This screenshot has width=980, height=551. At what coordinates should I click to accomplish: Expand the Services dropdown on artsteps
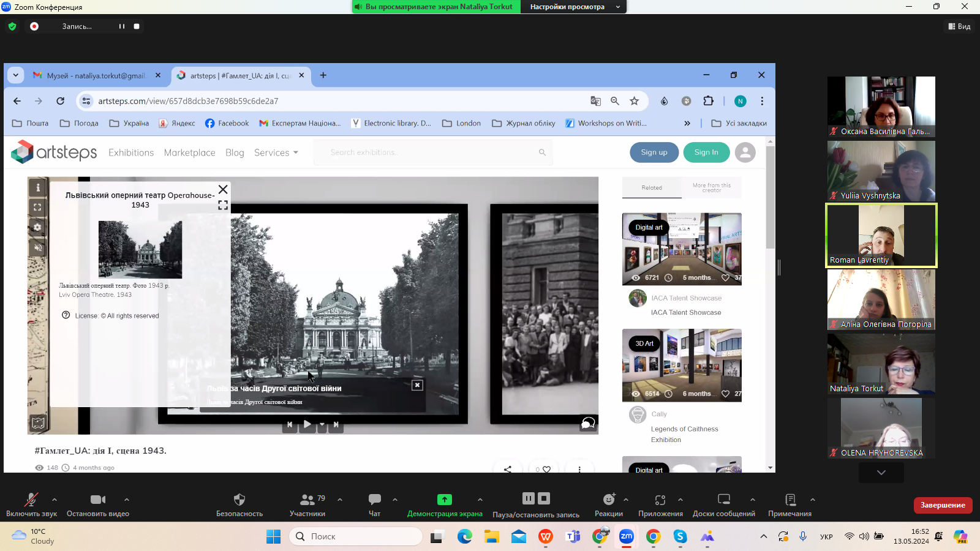coord(276,152)
